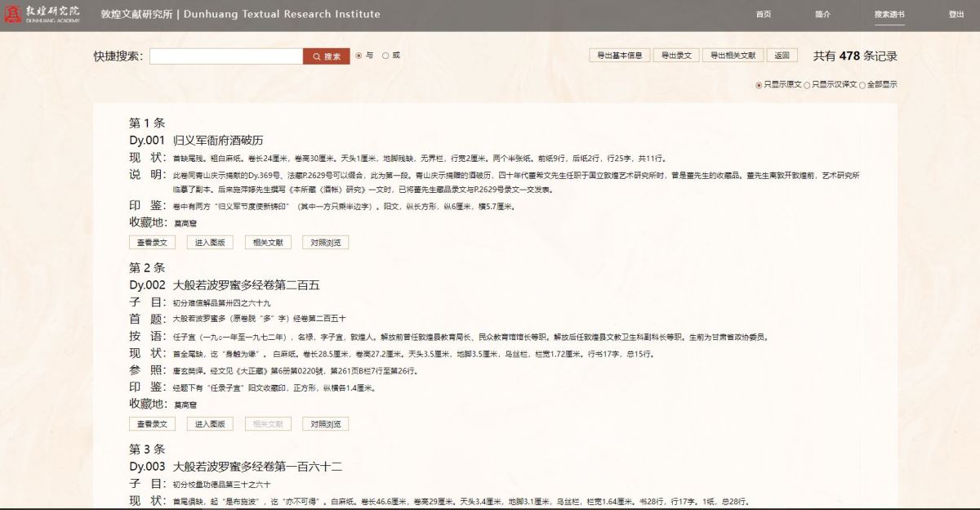Click the 导出相关文献 button
The image size is (980, 510).
(732, 56)
